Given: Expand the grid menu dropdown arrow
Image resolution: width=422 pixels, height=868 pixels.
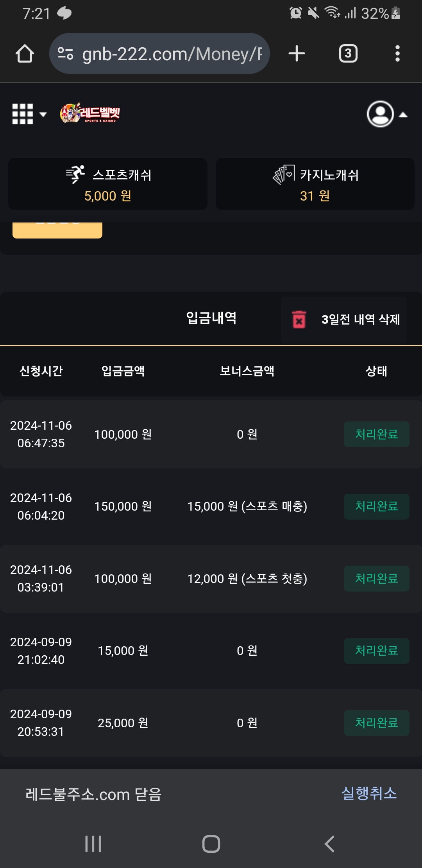Looking at the screenshot, I should tap(43, 115).
